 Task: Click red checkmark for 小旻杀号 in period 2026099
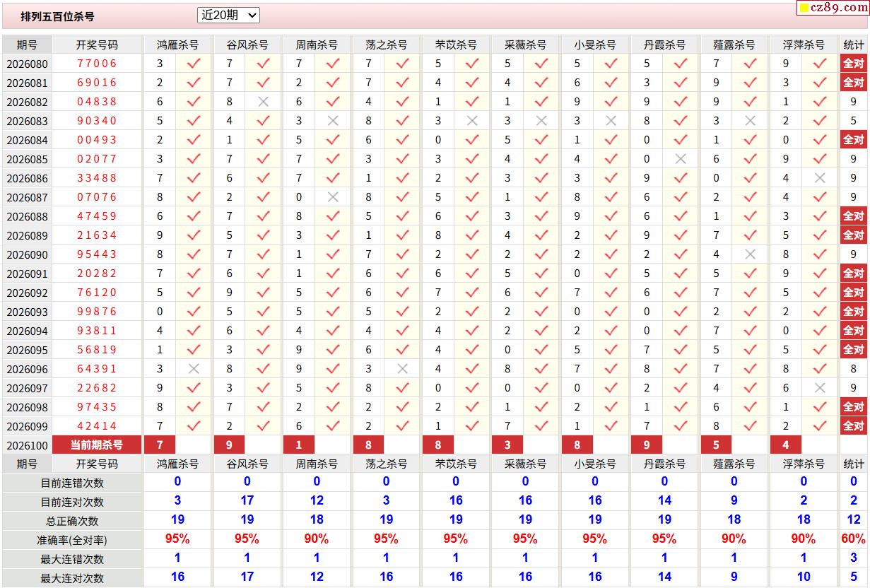tap(611, 426)
